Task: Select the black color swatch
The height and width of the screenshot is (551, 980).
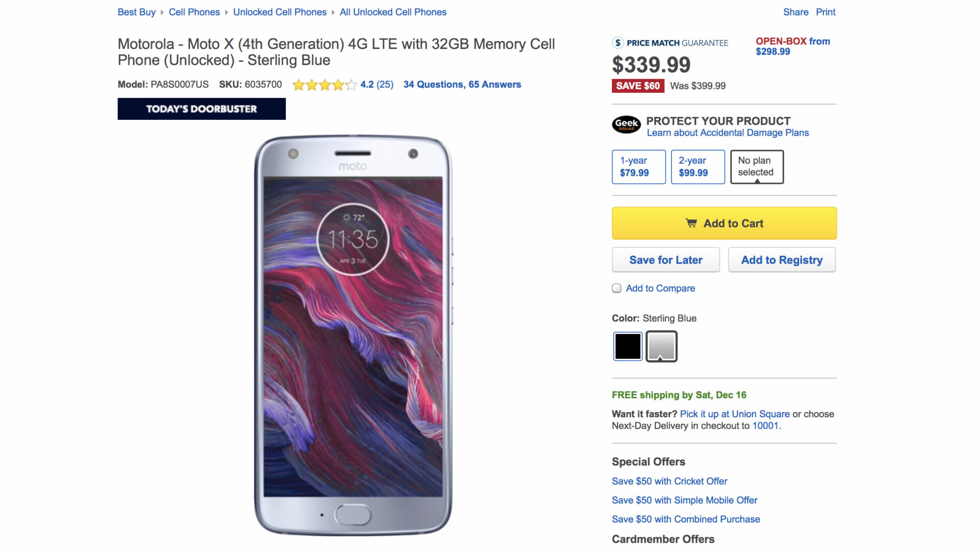Action: tap(627, 346)
